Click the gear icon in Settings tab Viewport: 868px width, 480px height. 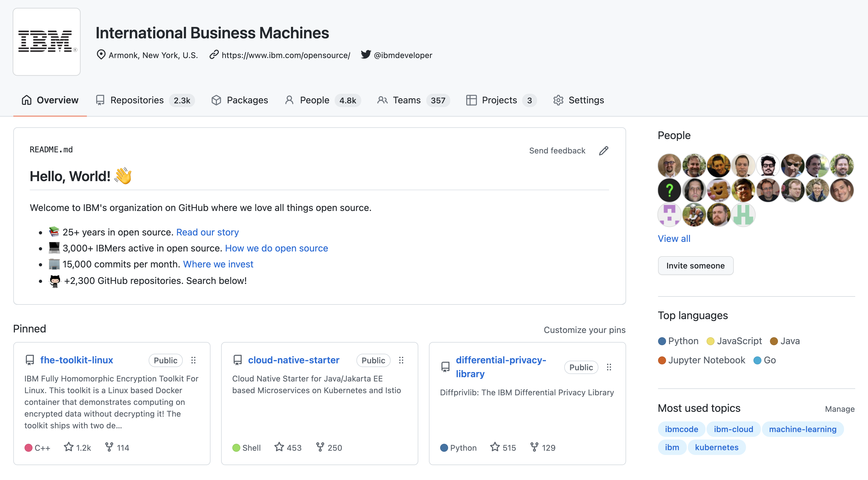tap(558, 100)
